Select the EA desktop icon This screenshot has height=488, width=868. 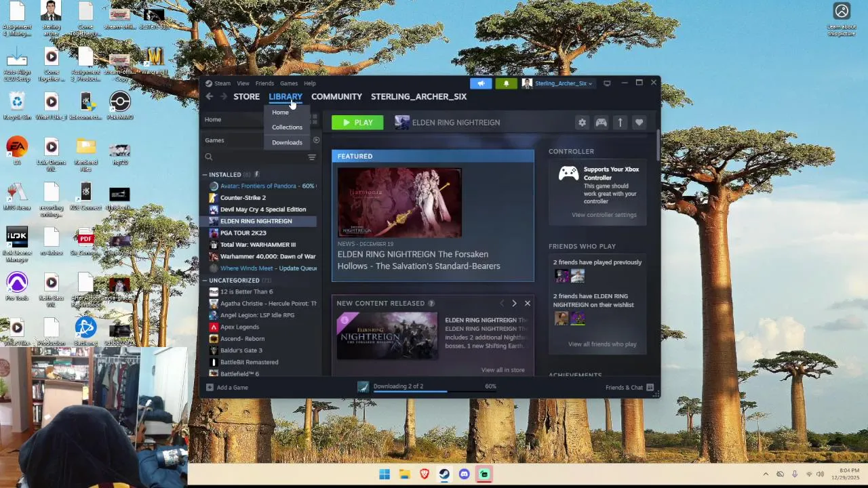coord(17,151)
